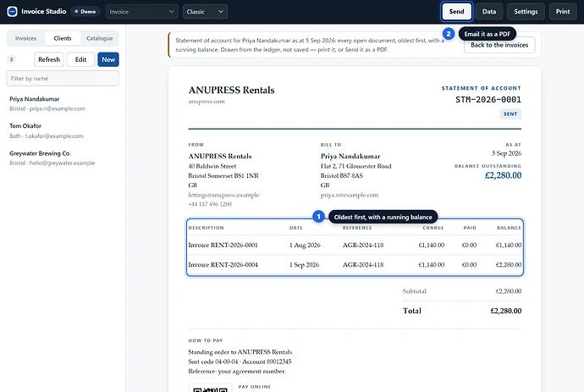Switch to the Catalogue tab

pyautogui.click(x=99, y=38)
